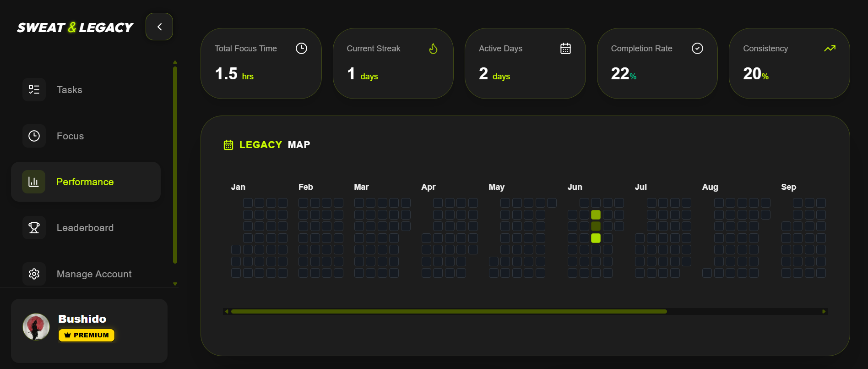The height and width of the screenshot is (369, 868).
Task: Open the Tasks checklist icon
Action: pos(34,89)
